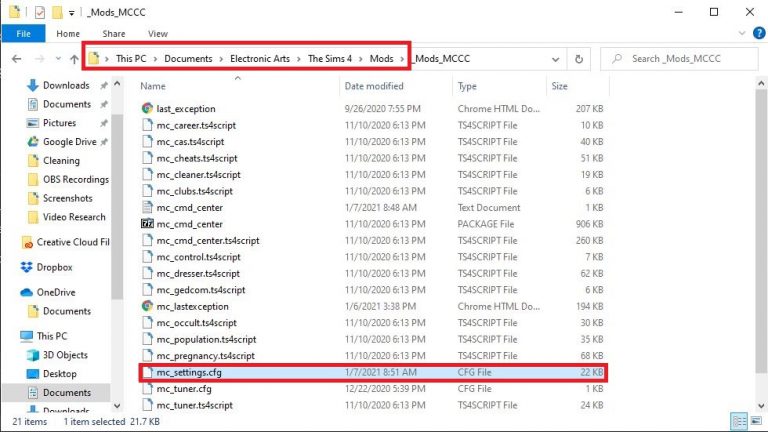
Task: Switch to Details view icon in status bar
Action: point(739,421)
